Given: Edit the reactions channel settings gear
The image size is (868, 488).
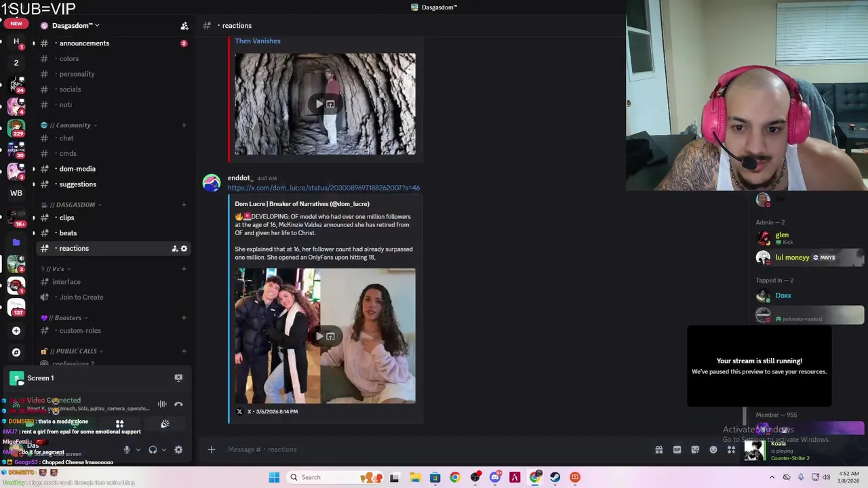Looking at the screenshot, I should click(184, 249).
